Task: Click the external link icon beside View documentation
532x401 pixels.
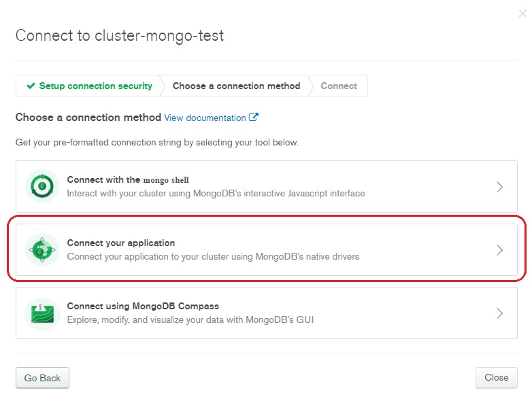Action: point(254,118)
